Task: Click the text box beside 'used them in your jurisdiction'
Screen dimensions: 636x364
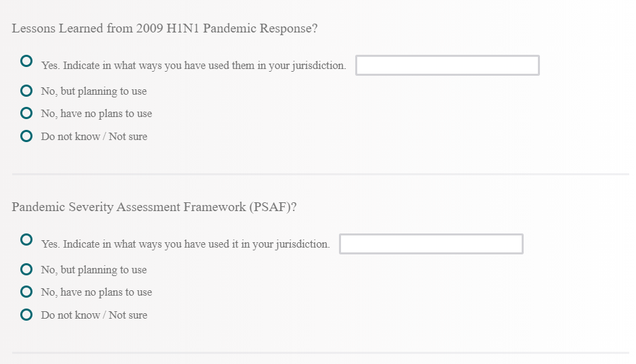Action: [x=447, y=66]
